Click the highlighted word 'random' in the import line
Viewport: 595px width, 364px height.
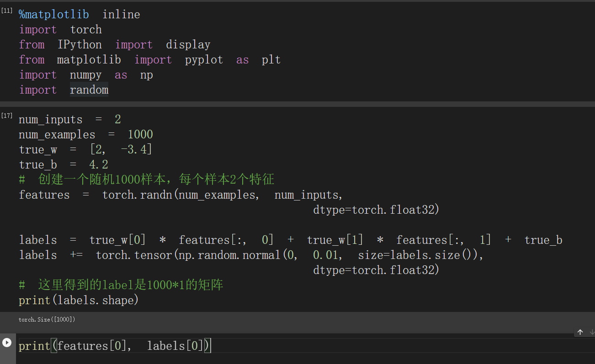pos(89,90)
